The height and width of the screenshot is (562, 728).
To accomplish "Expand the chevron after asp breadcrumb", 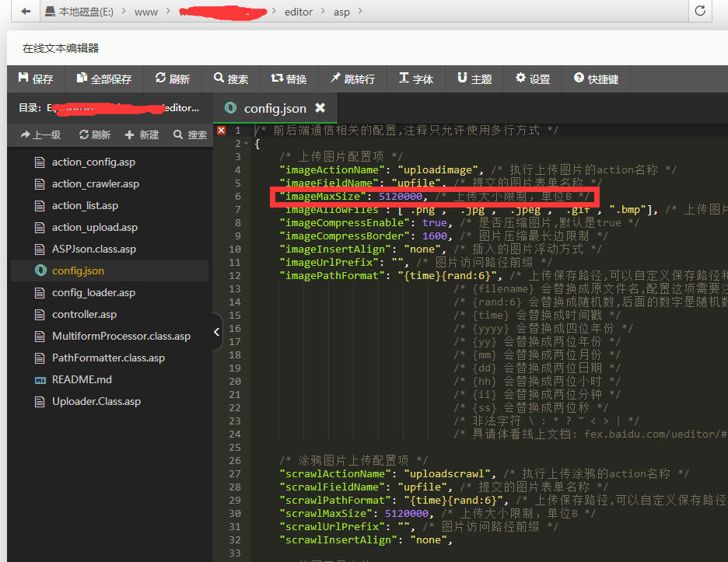I will pos(360,11).
